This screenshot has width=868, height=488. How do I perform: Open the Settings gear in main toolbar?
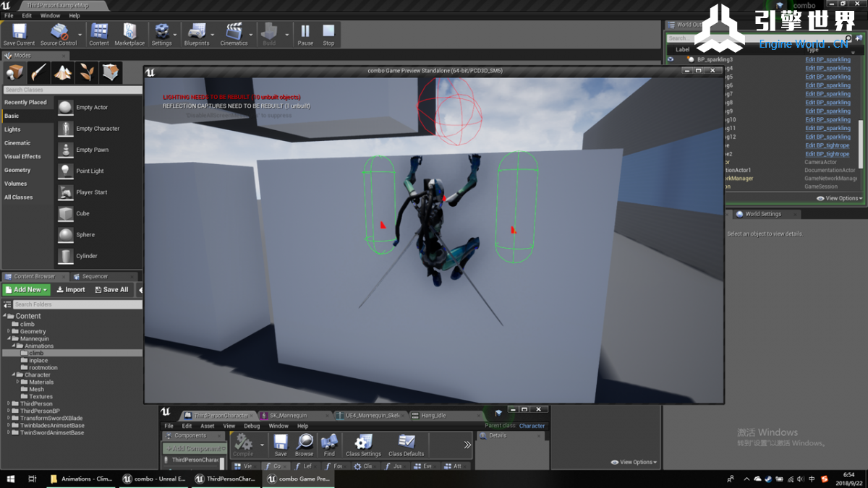[x=161, y=34]
